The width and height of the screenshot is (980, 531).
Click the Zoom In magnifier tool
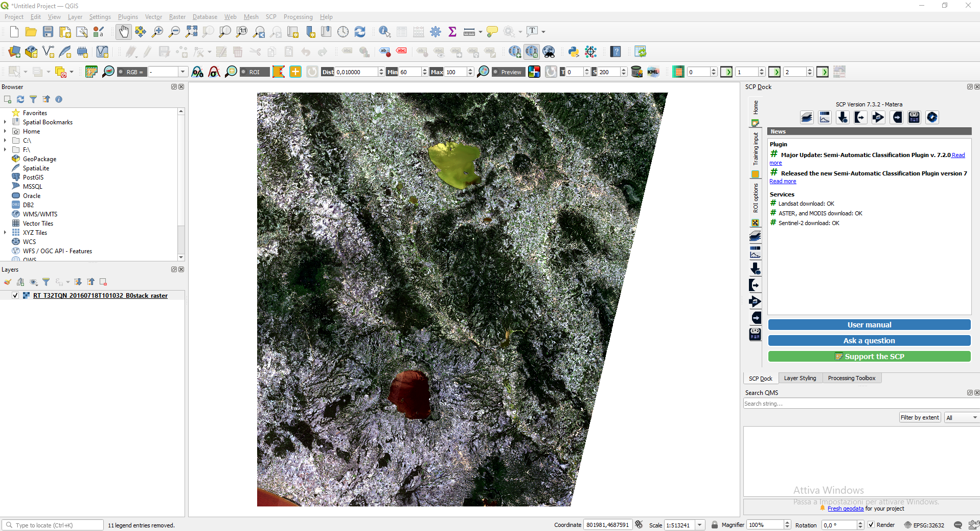[x=157, y=32]
